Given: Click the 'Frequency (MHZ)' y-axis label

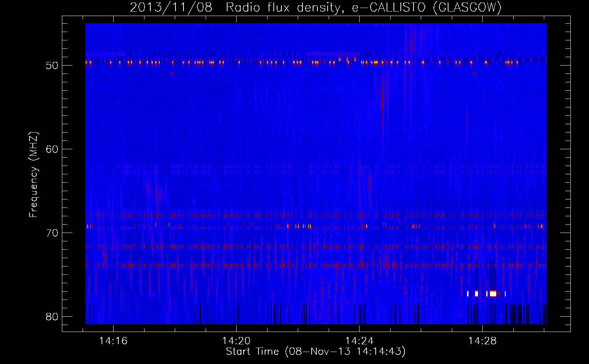Looking at the screenshot, I should pos(33,175).
